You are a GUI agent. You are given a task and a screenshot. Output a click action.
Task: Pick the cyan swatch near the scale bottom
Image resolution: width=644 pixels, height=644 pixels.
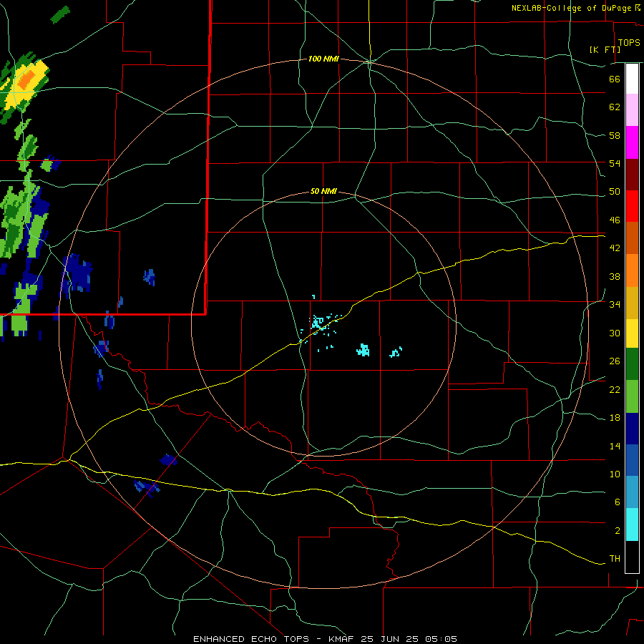click(x=632, y=525)
